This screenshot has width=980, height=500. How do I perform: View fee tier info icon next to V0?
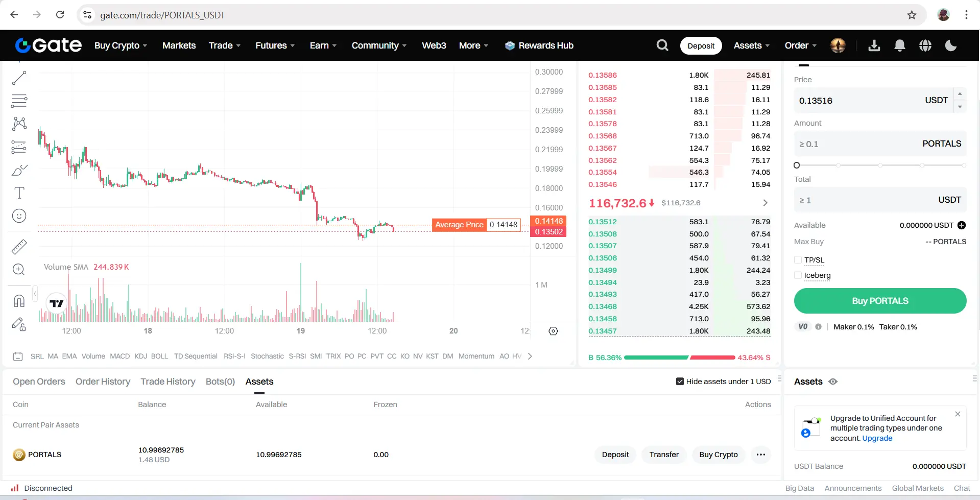(819, 327)
